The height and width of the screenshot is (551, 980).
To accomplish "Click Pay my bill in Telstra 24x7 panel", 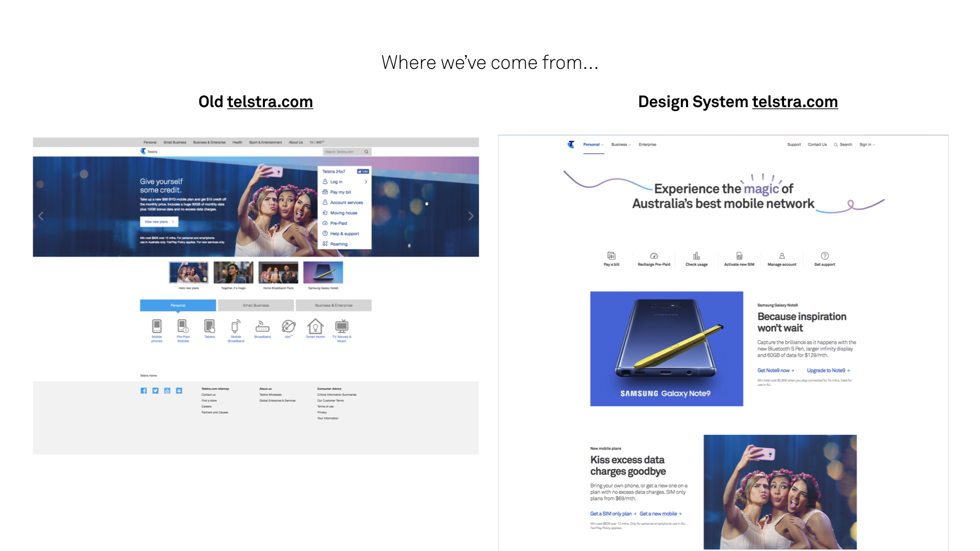I will [x=340, y=192].
